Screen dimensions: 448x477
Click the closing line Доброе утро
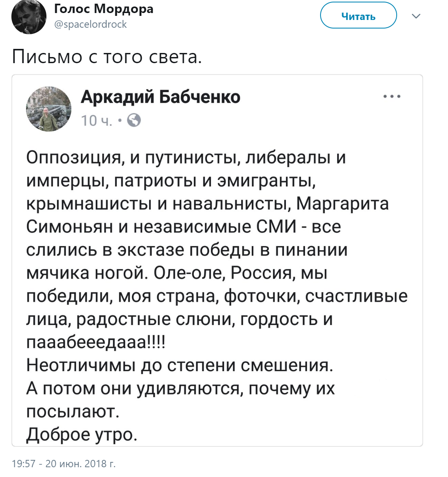pyautogui.click(x=82, y=435)
